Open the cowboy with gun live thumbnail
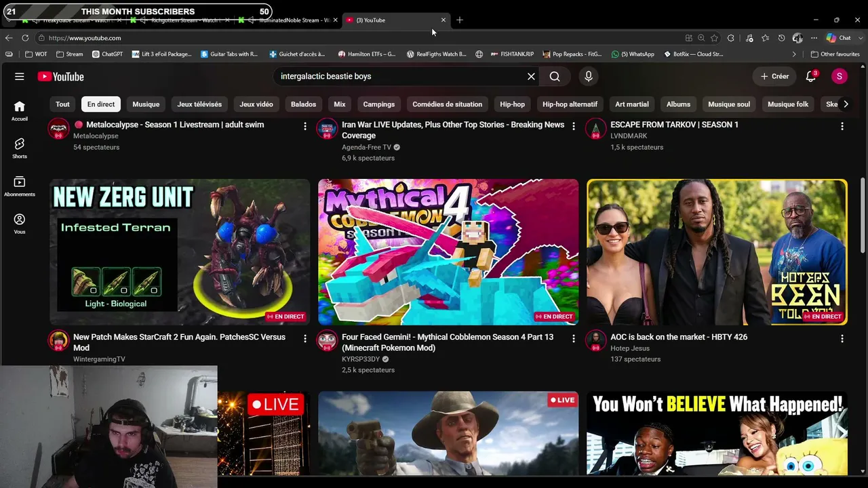 (x=448, y=433)
